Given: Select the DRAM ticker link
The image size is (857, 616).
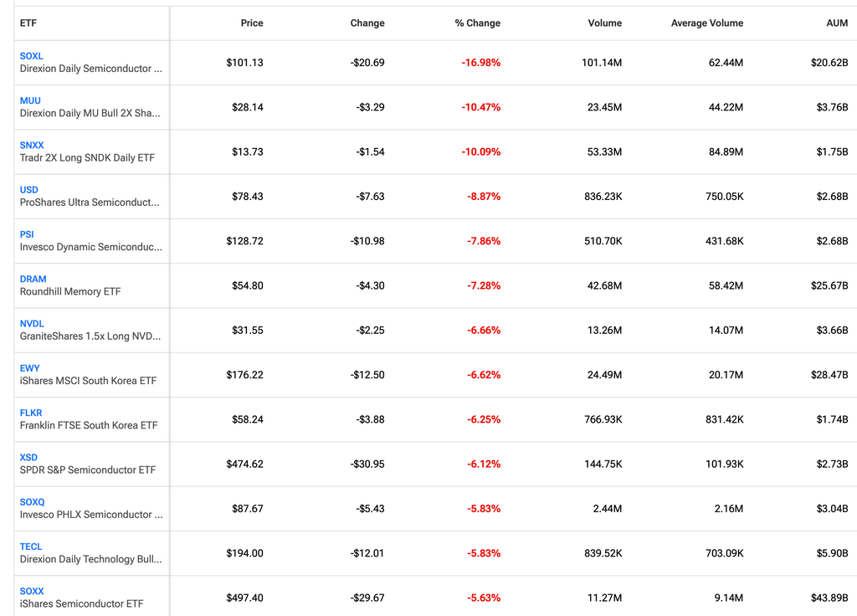Looking at the screenshot, I should (33, 280).
